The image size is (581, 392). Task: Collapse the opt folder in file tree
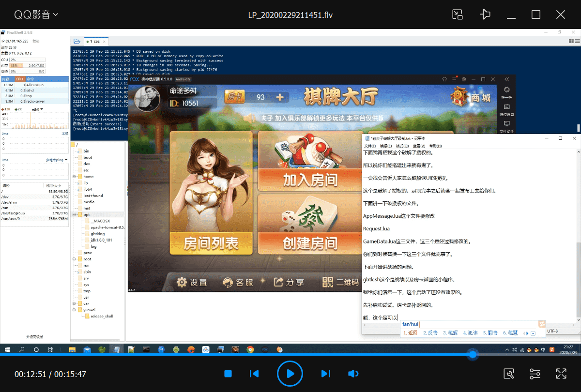click(74, 214)
